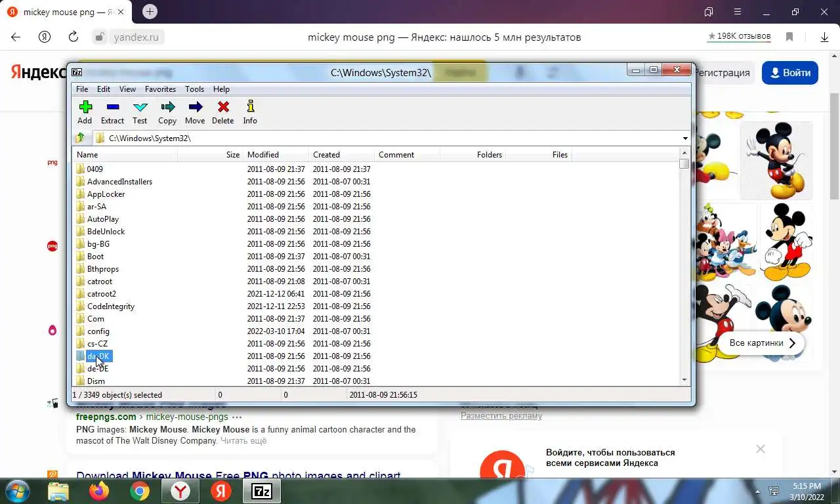Open the Windows Start button

16,490
